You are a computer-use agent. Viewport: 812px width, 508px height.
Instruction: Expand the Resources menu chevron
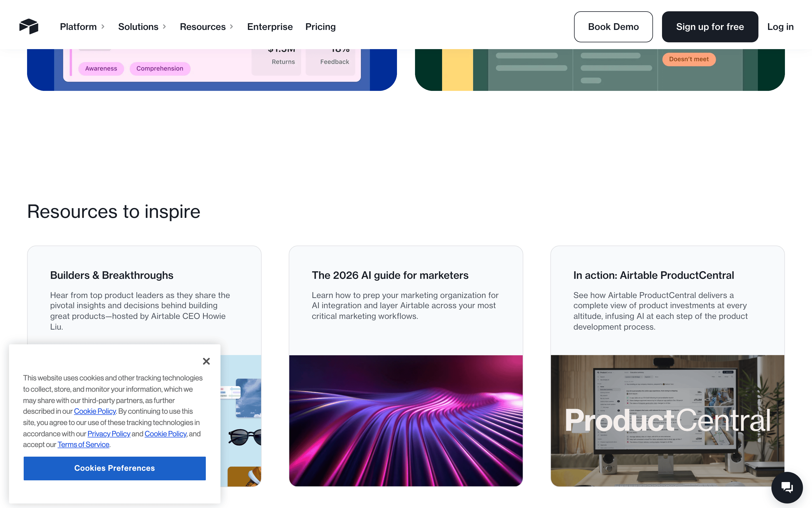point(231,27)
